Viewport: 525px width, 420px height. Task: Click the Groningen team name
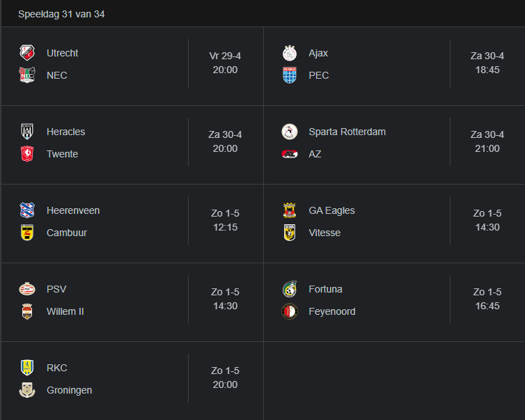tap(70, 390)
